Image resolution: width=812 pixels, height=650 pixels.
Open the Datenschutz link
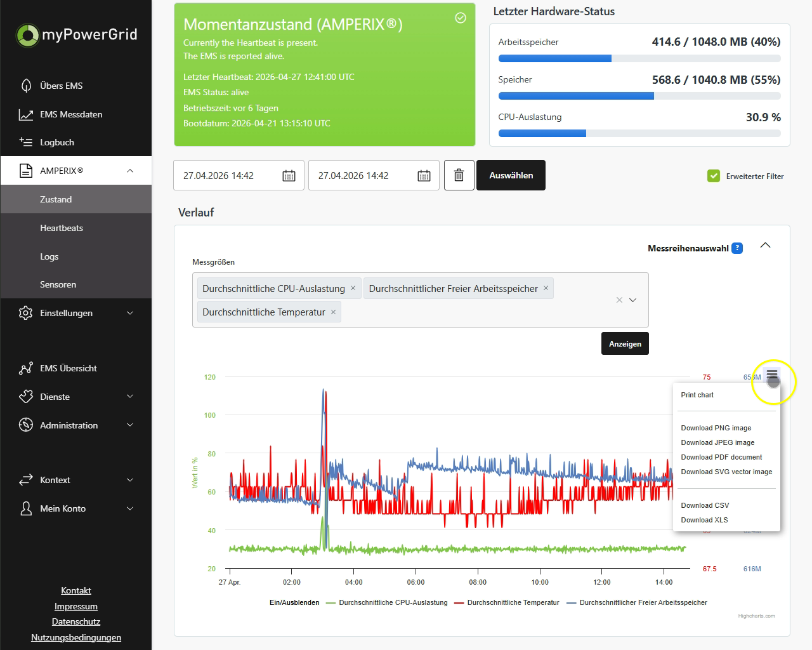pyautogui.click(x=76, y=621)
